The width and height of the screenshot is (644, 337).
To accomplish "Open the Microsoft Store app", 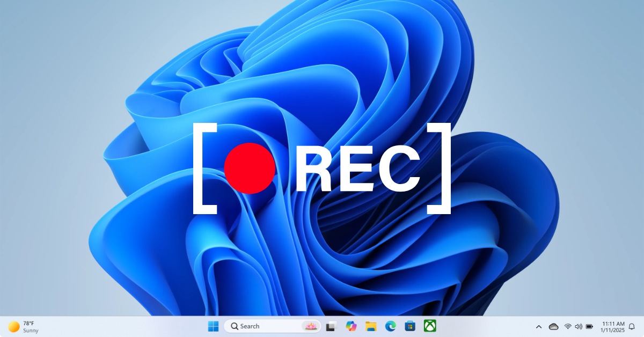I will (410, 326).
